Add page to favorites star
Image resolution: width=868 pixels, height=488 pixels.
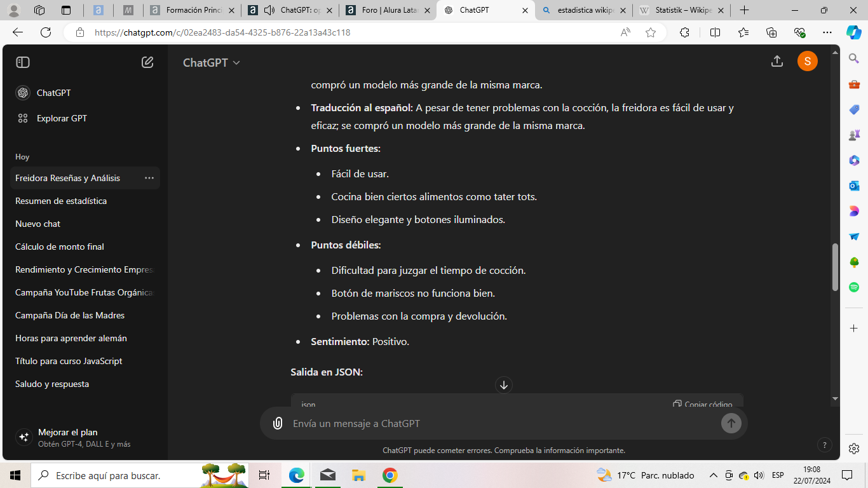pyautogui.click(x=651, y=32)
